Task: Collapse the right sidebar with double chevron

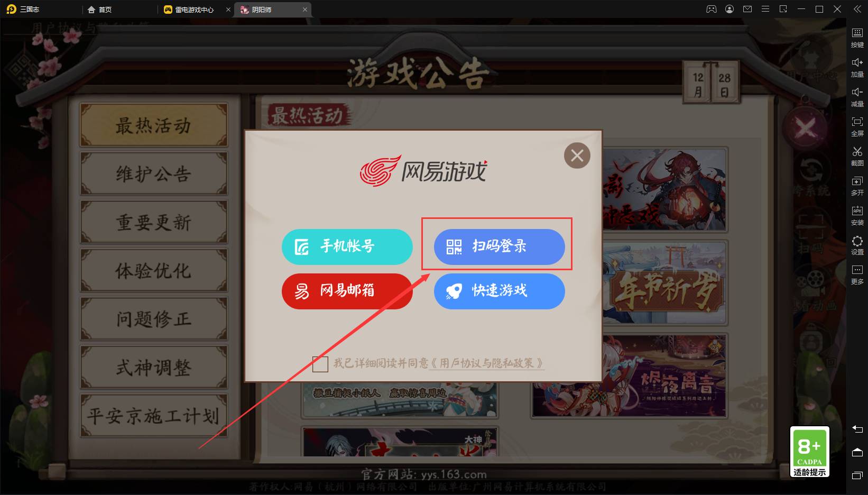Action: coord(857,9)
